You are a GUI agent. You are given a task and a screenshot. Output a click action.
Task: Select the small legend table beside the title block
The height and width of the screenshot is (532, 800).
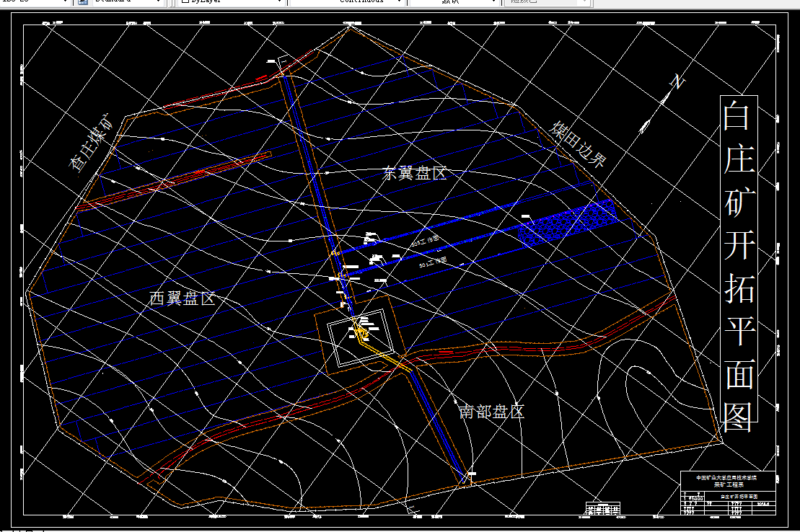603,508
